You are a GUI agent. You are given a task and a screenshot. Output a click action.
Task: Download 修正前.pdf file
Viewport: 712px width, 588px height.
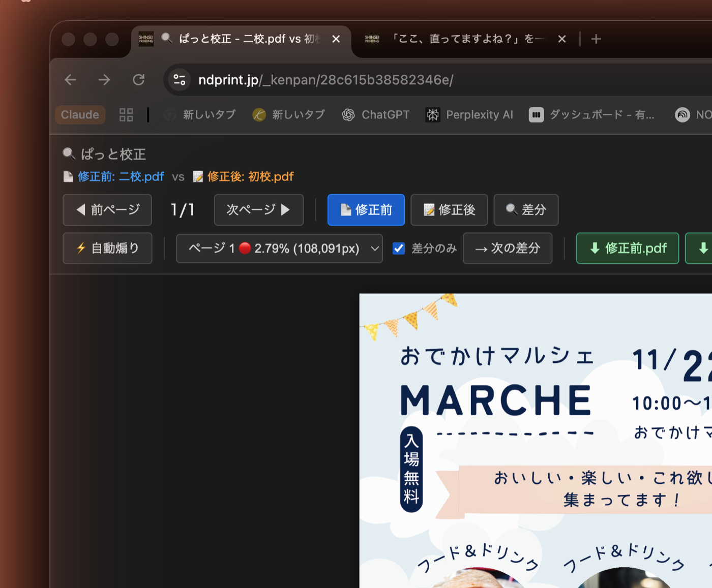tap(627, 249)
